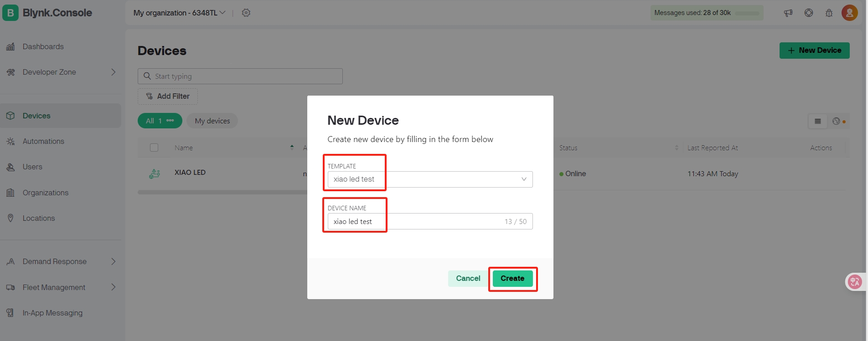Click the horizontal table scrollbar
868x341 pixels.
222,192
